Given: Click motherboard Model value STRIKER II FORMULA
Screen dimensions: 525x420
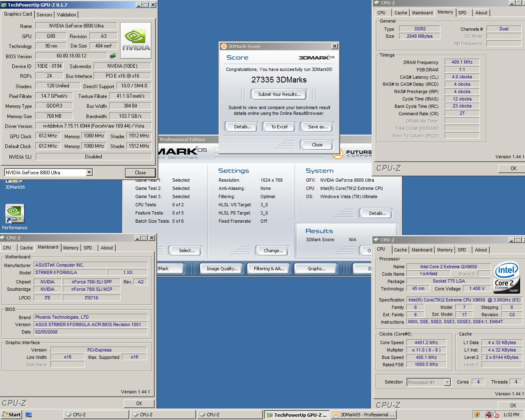Looking at the screenshot, I should pos(70,272).
